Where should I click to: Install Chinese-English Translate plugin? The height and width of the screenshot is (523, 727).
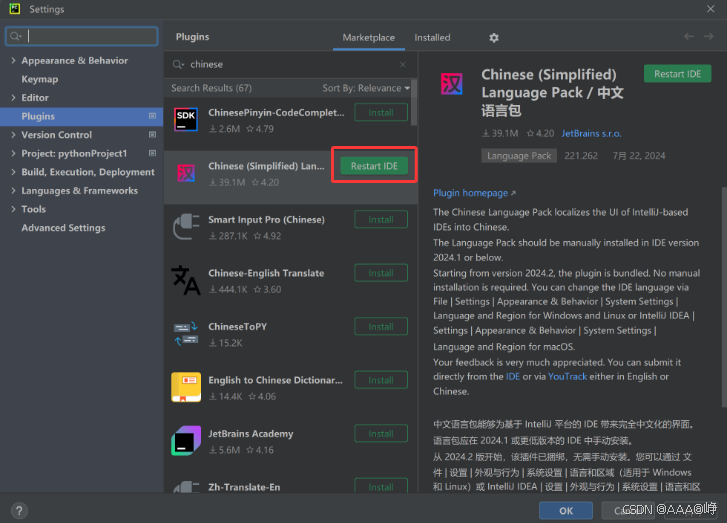point(381,273)
